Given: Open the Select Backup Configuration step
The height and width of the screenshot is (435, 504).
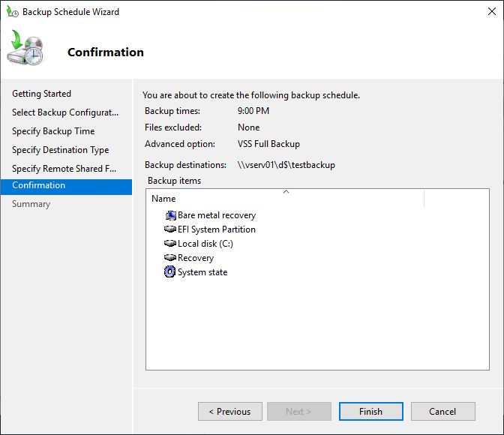Looking at the screenshot, I should (65, 112).
